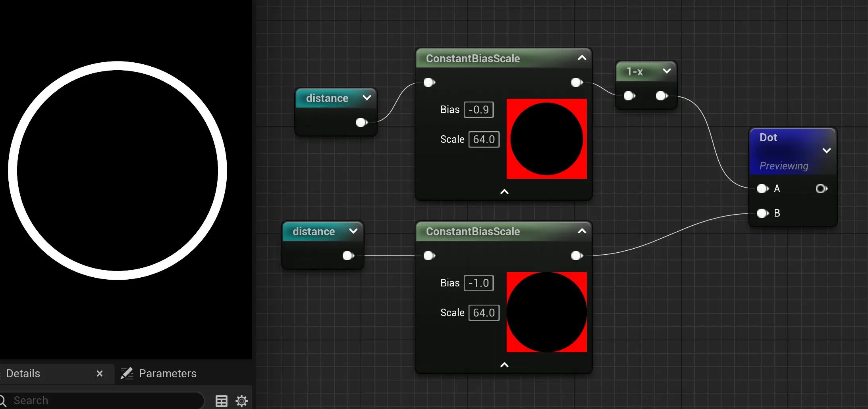Expand the 1-x node chevron
Image resolution: width=868 pixels, height=409 pixels.
click(667, 71)
